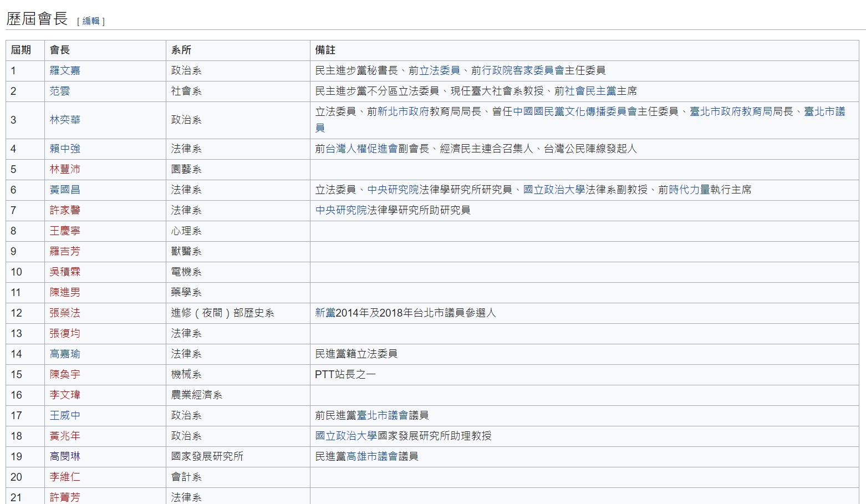This screenshot has width=866, height=504.
Task: Visit the 王威中 page
Action: pyautogui.click(x=65, y=415)
